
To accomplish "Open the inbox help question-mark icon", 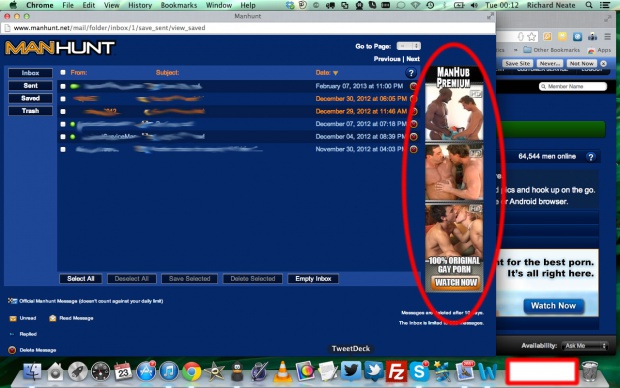I will click(411, 73).
